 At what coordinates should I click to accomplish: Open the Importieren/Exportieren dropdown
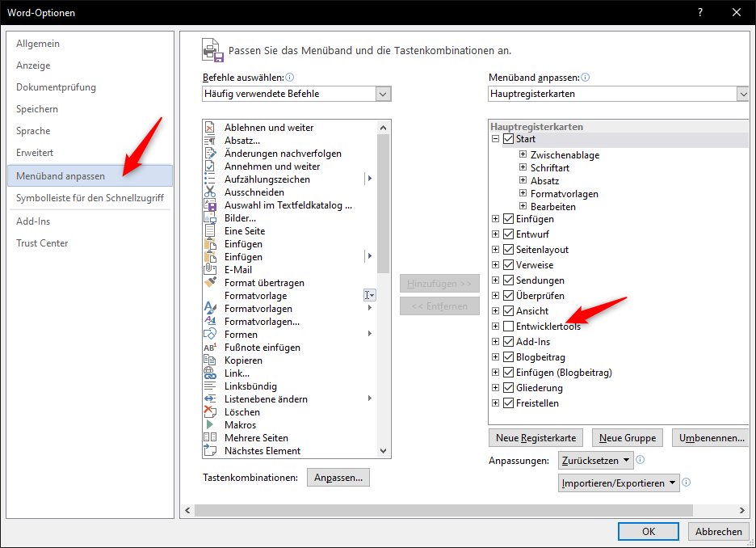tap(619, 483)
